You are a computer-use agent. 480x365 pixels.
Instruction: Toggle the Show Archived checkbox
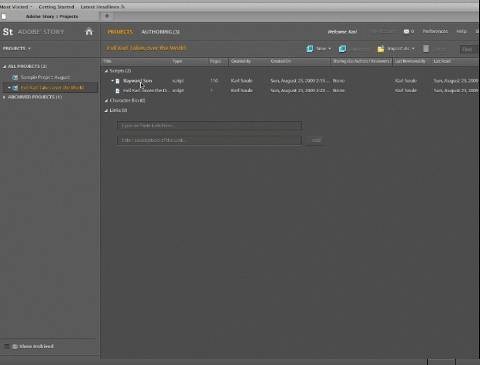coord(6,346)
